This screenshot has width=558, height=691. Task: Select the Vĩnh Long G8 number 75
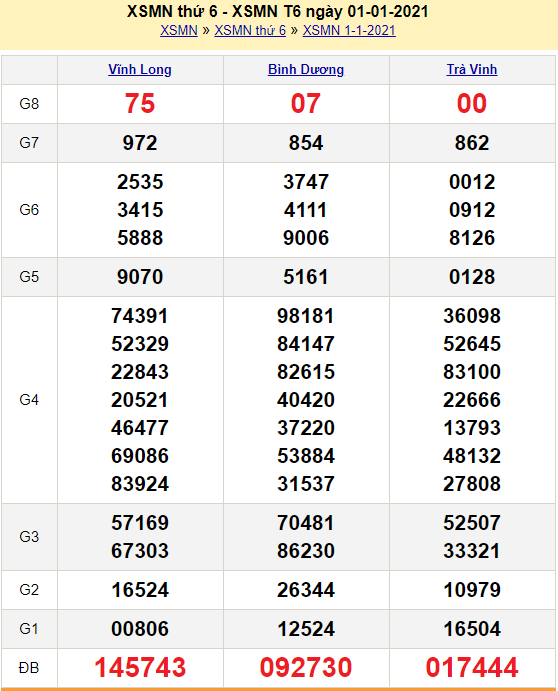140,104
